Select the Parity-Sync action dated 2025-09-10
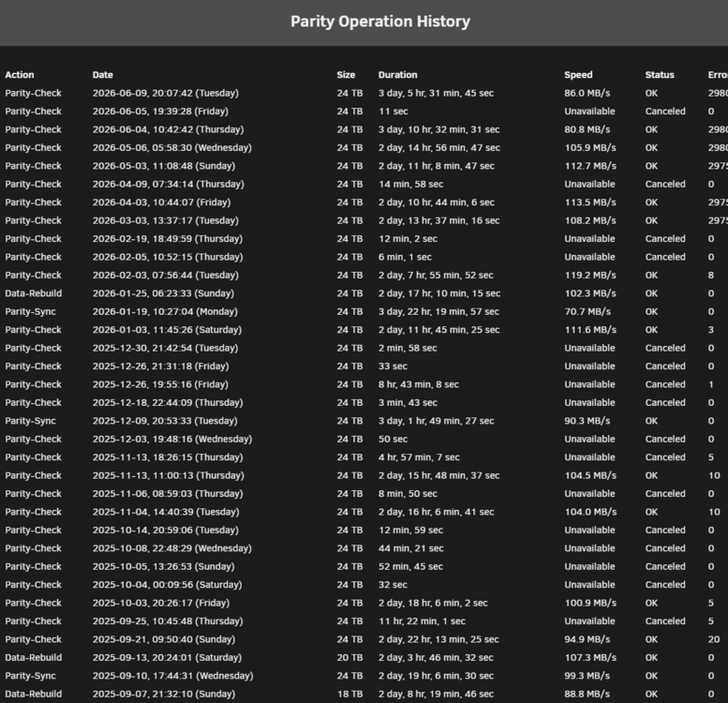The width and height of the screenshot is (728, 703). (x=31, y=676)
